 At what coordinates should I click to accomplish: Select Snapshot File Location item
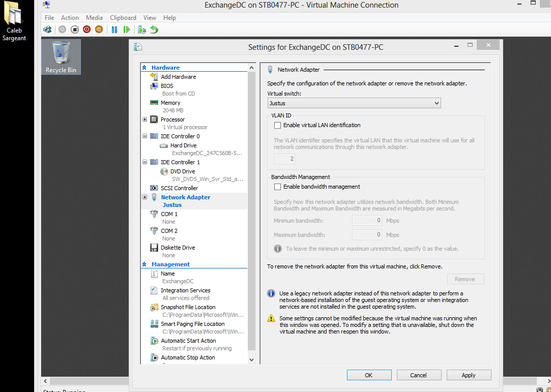click(x=188, y=308)
